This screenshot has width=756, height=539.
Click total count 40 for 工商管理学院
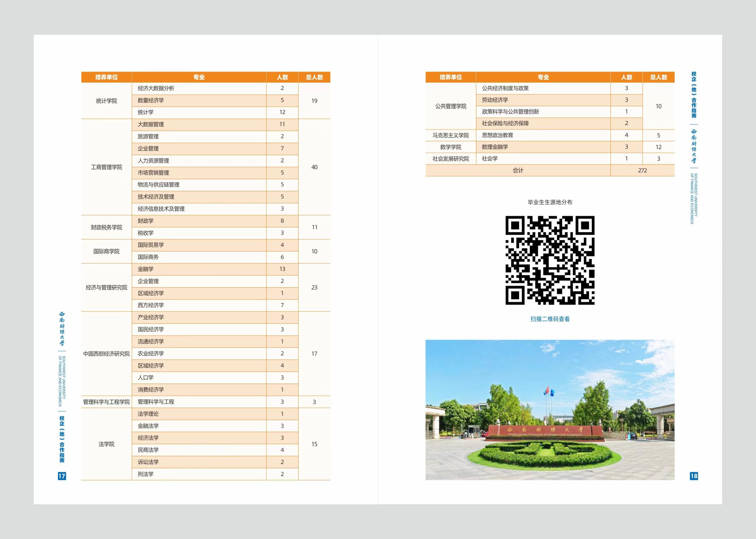pos(314,167)
